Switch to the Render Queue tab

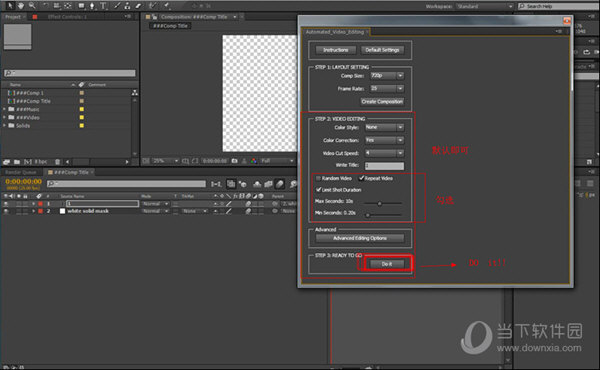click(x=21, y=172)
